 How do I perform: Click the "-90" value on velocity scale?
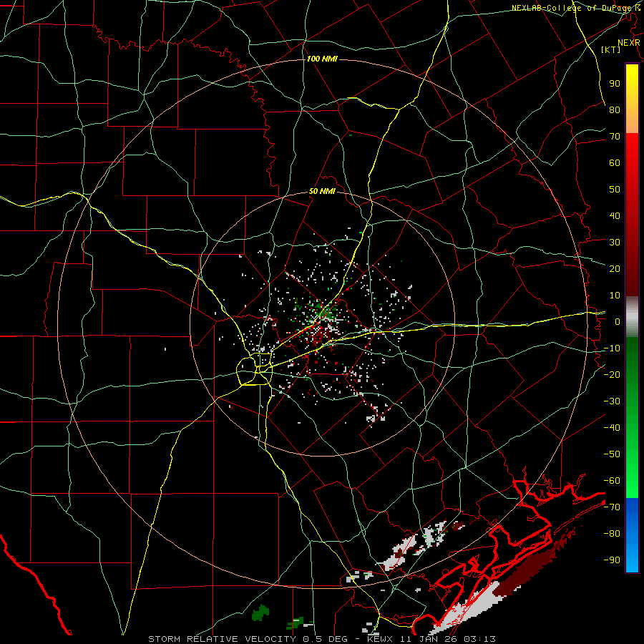pos(612,560)
